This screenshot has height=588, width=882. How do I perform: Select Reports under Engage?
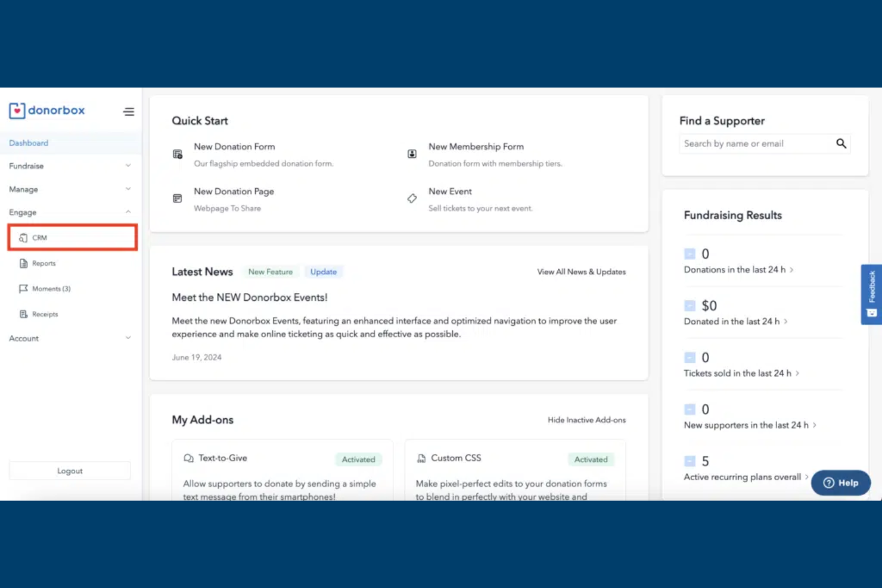pyautogui.click(x=44, y=263)
